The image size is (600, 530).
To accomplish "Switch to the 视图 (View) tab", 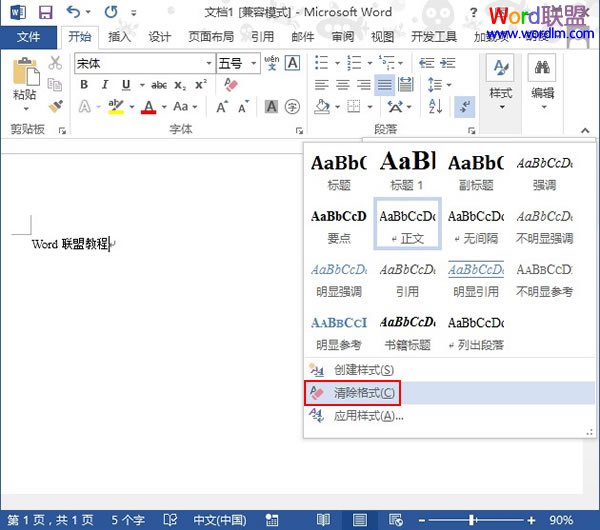I will (x=382, y=37).
